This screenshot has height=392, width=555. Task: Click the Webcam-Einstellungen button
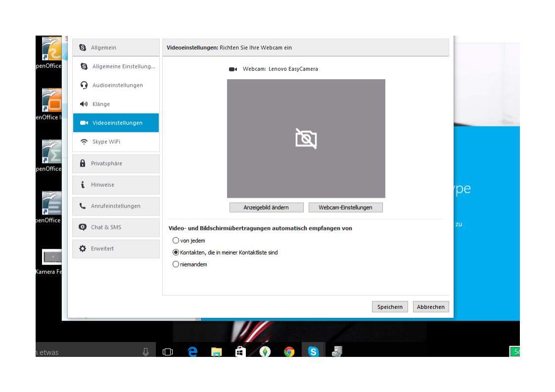click(x=345, y=208)
